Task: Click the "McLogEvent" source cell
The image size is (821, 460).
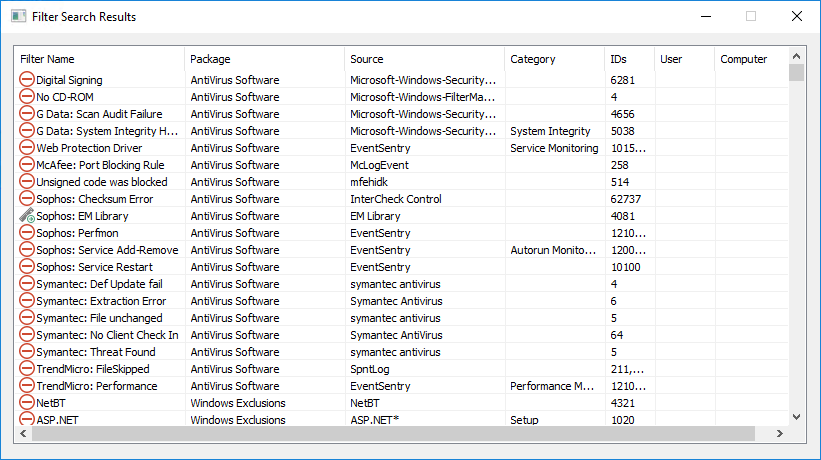Action: pyautogui.click(x=379, y=165)
